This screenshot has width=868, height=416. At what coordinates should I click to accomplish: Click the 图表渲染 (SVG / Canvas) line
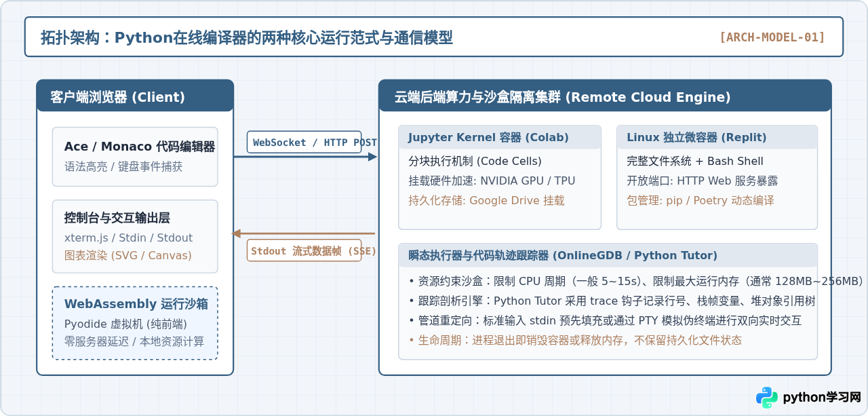click(x=128, y=255)
